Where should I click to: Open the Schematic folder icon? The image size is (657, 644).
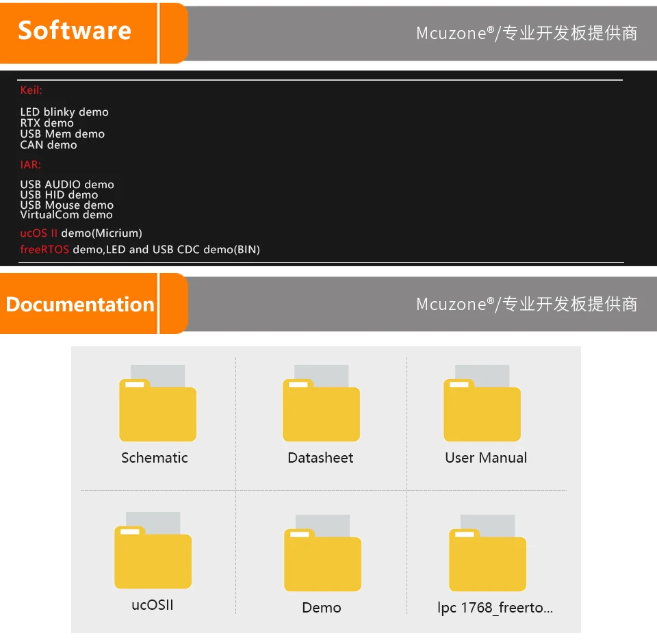click(x=157, y=402)
